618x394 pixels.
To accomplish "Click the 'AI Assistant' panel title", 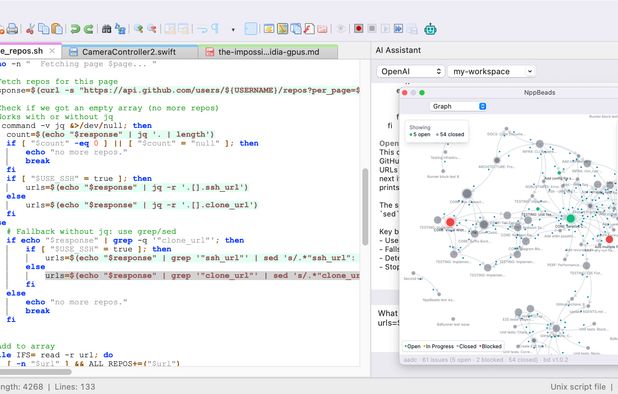I will tap(398, 50).
